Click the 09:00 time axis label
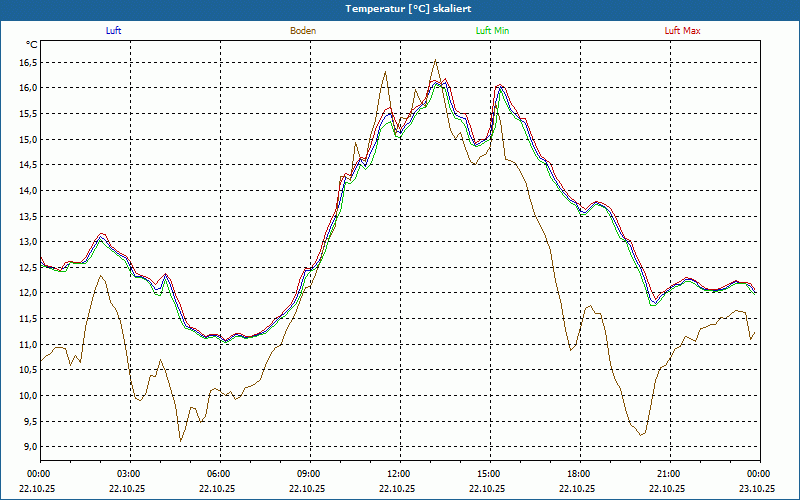 (309, 474)
